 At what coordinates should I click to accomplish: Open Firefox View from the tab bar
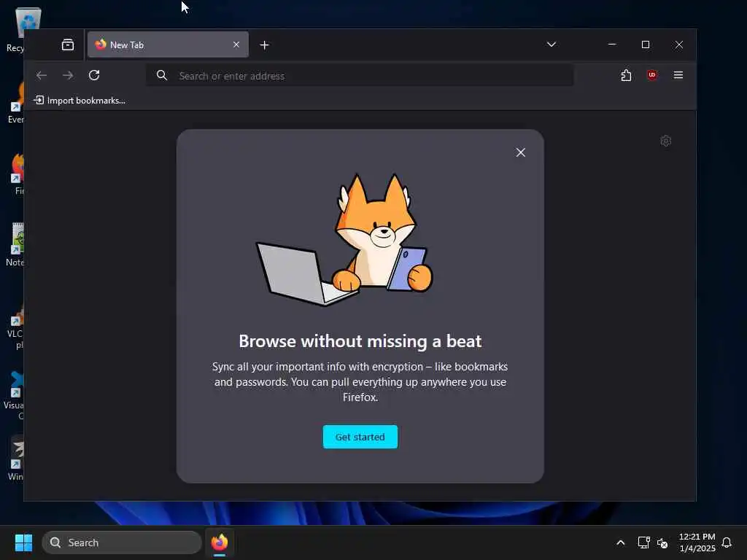click(68, 44)
